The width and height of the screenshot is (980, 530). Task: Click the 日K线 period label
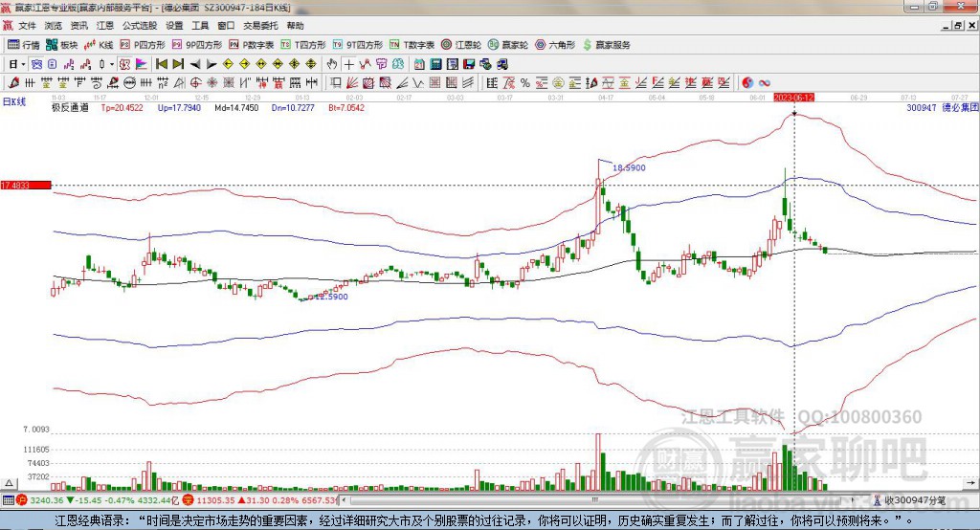coord(14,101)
